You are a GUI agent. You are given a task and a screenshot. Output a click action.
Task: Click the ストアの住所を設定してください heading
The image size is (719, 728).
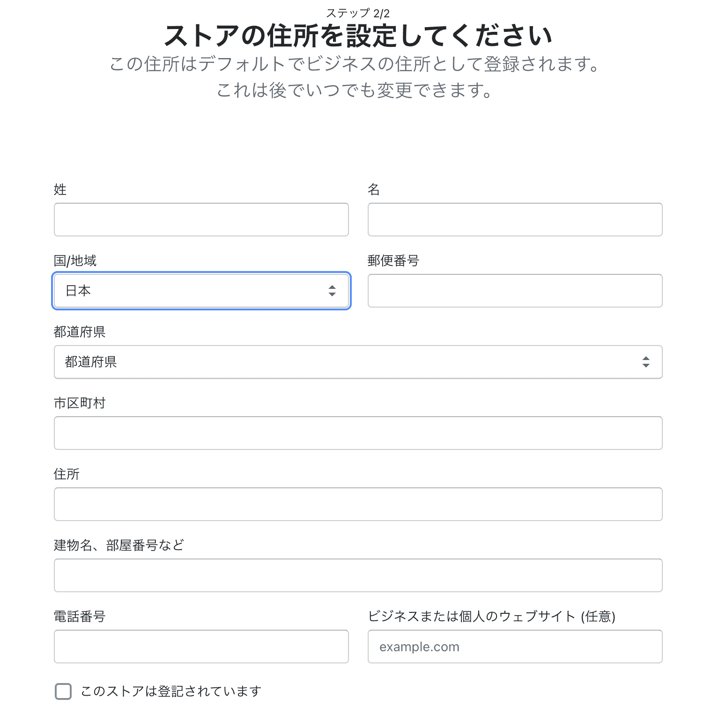(358, 36)
